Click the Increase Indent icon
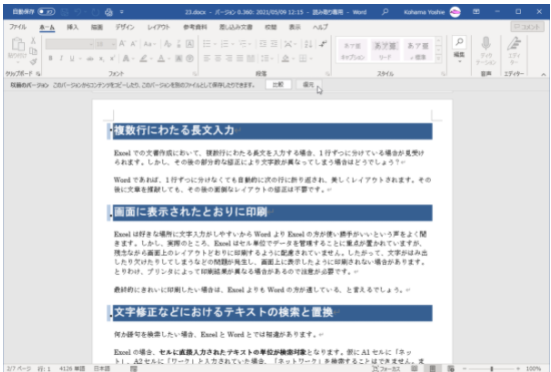551x372 pixels. tap(274, 44)
